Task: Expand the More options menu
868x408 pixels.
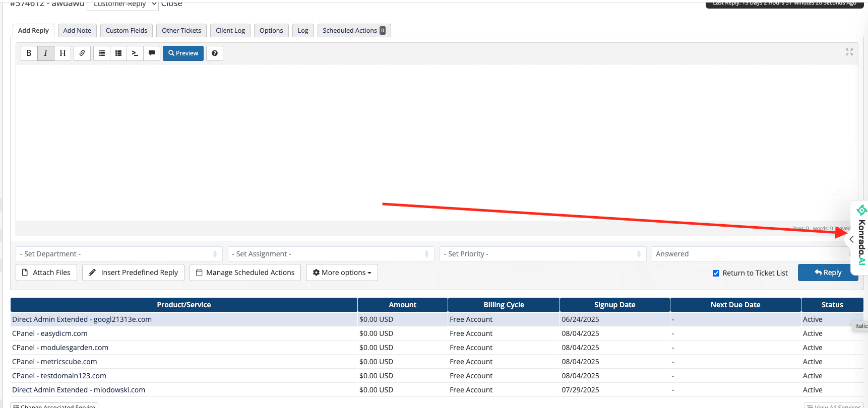Action: pos(342,273)
